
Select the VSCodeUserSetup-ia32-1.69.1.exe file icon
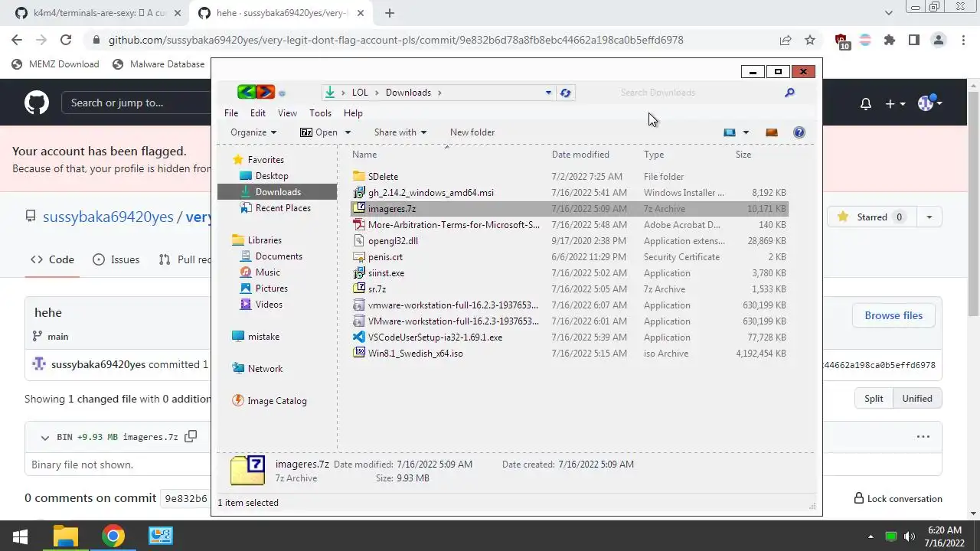359,337
